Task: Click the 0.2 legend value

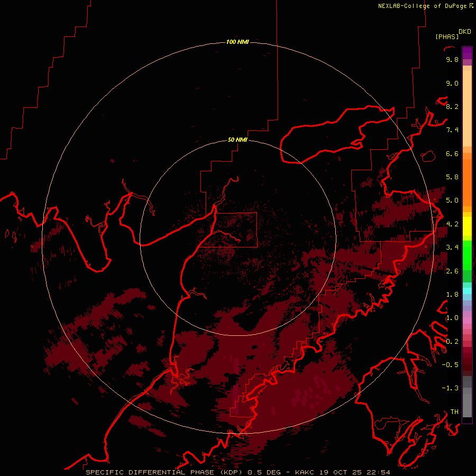Action: pyautogui.click(x=452, y=342)
